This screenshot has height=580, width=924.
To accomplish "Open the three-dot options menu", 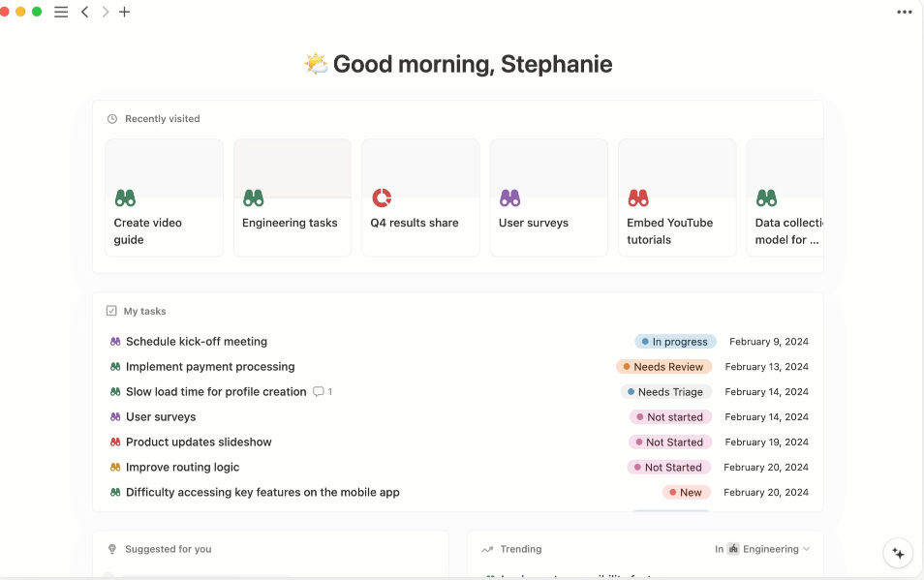I will tap(904, 12).
